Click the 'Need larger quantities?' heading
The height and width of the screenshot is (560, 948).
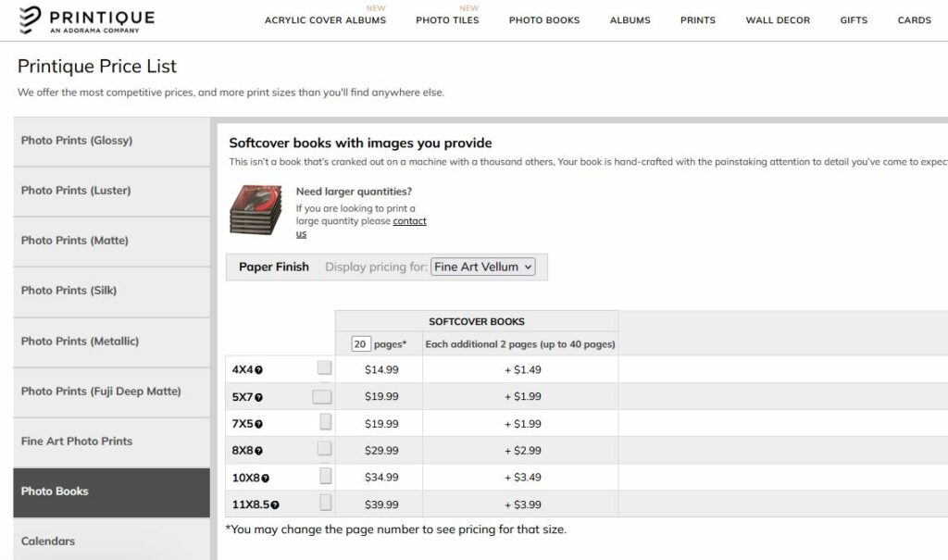click(x=354, y=191)
